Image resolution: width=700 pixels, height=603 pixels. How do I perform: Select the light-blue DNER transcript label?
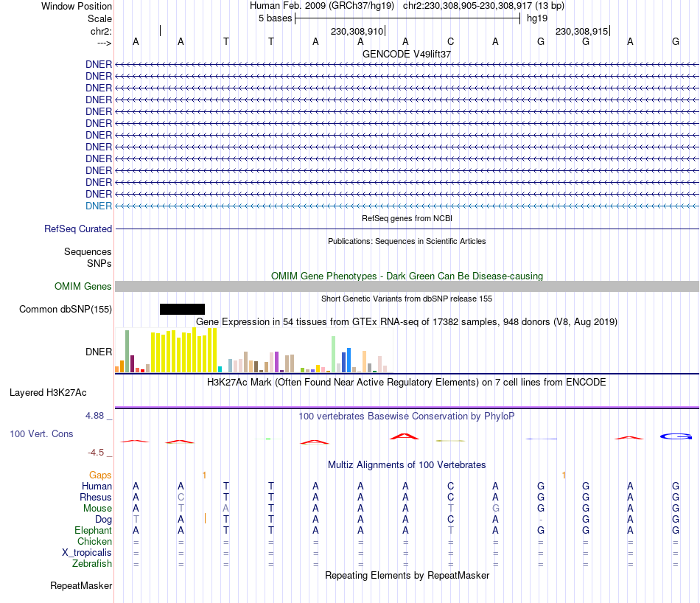tap(99, 206)
